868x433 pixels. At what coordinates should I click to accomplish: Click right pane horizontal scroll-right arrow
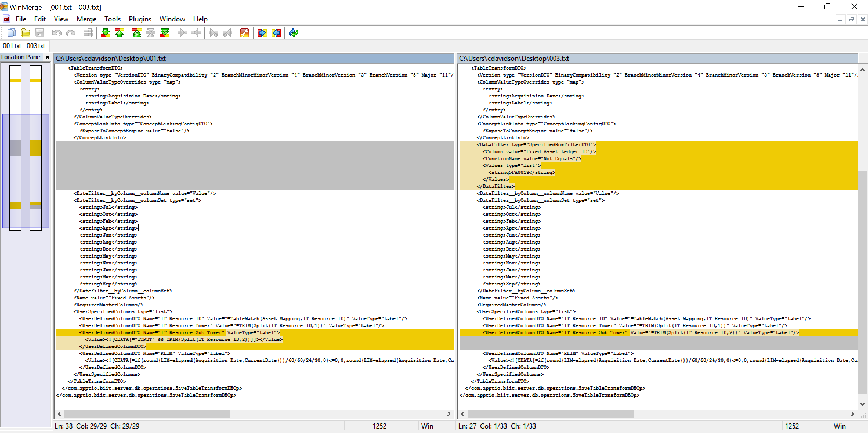click(853, 414)
